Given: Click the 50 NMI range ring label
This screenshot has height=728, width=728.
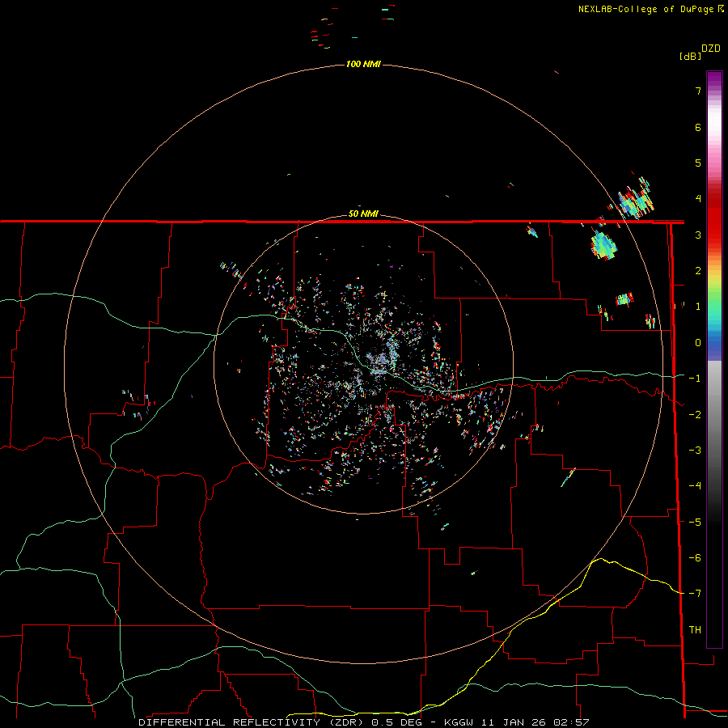Looking at the screenshot, I should pyautogui.click(x=363, y=214).
